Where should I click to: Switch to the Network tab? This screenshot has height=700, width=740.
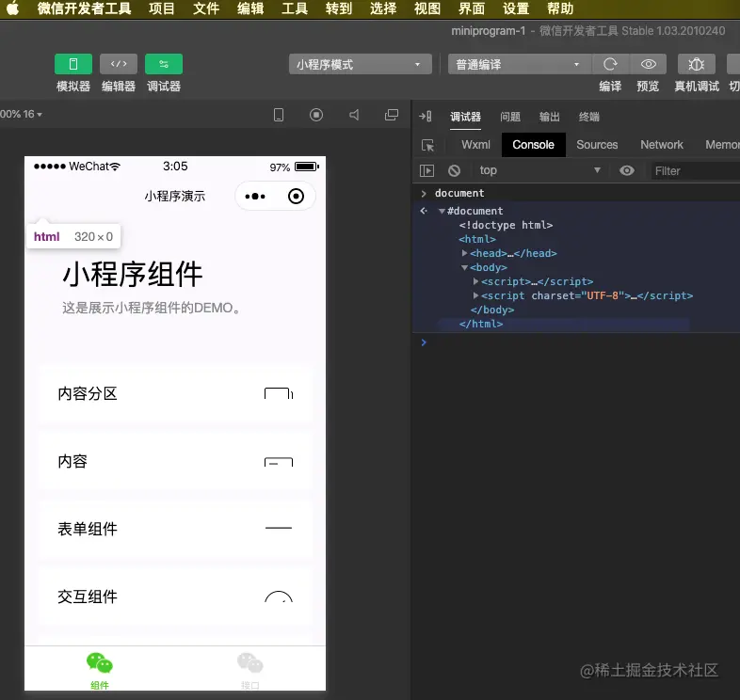[x=662, y=145]
